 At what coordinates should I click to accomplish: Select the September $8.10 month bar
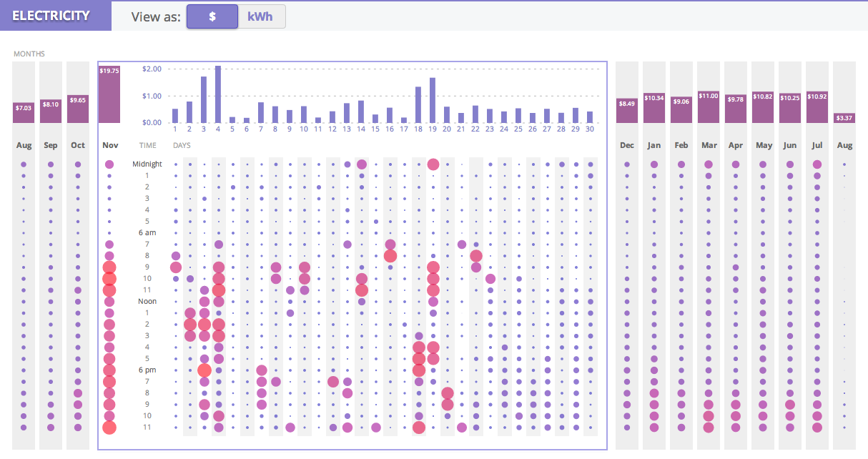51,111
